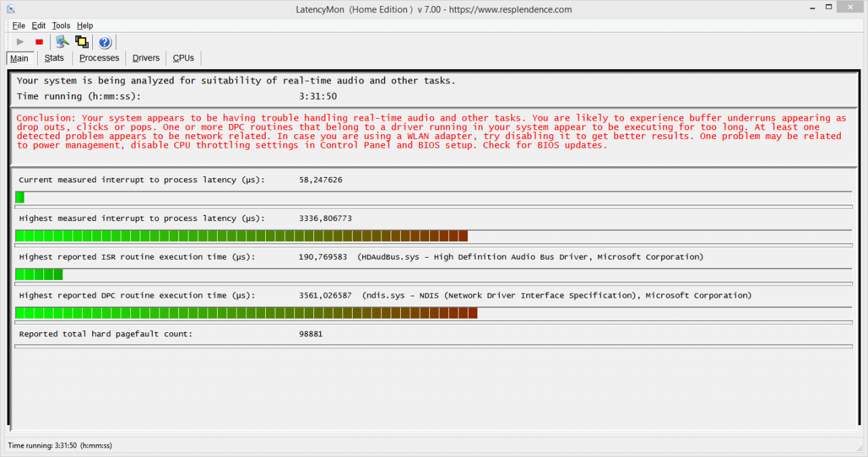
Task: Click the highest ISR routine execution bar
Action: (x=39, y=275)
